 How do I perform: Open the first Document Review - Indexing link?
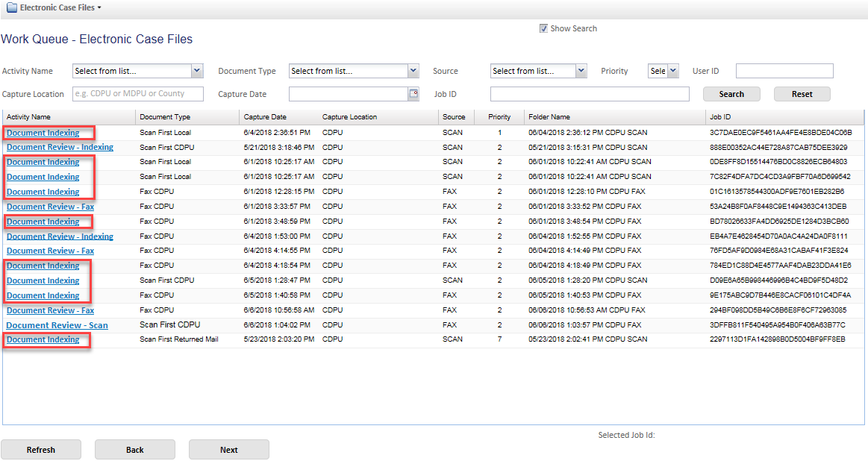coord(60,147)
